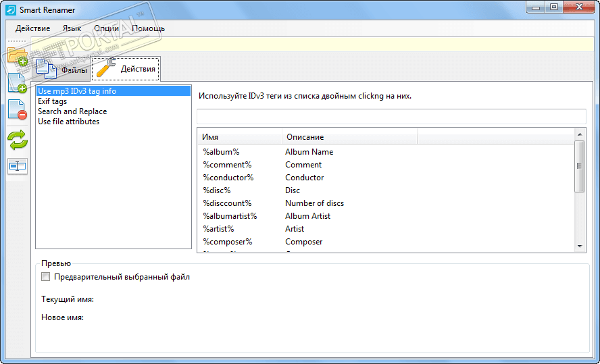
Task: Click the Имя column header
Action: coord(240,137)
